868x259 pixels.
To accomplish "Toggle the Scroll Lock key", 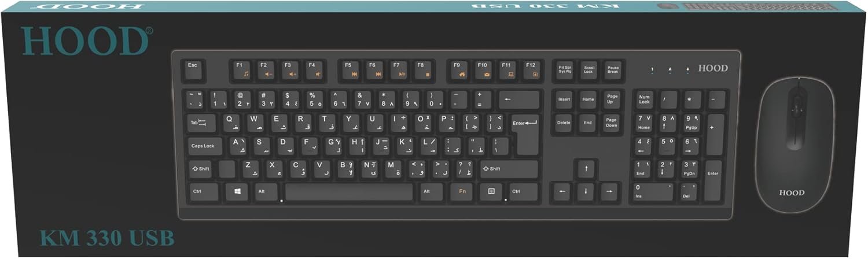I will pos(589,69).
